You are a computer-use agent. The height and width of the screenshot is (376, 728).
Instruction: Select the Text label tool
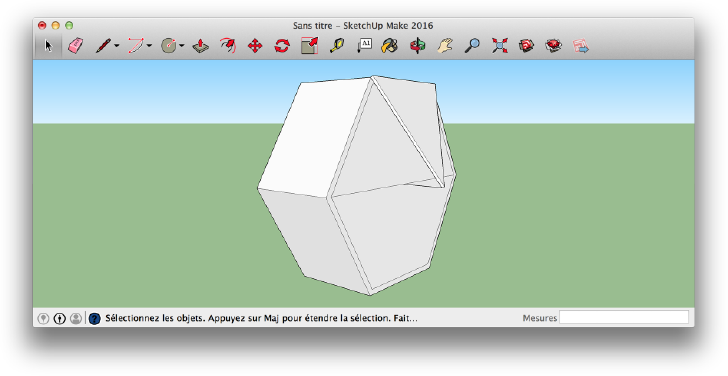point(364,45)
